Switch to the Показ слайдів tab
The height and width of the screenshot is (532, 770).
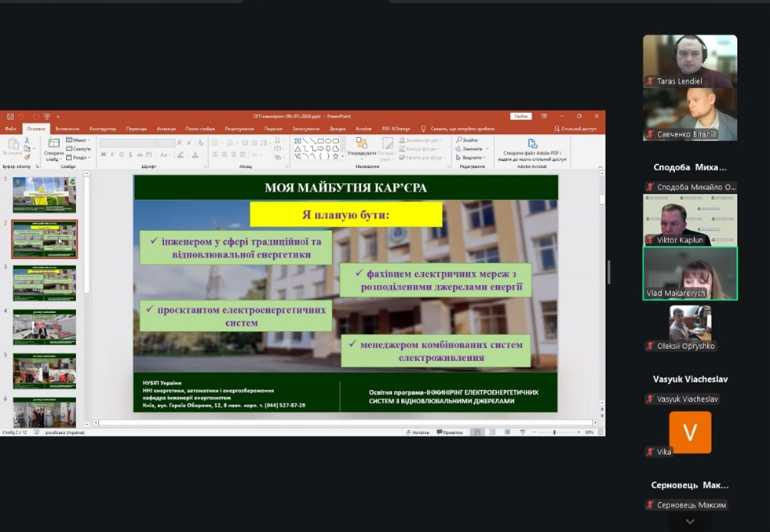[200, 129]
